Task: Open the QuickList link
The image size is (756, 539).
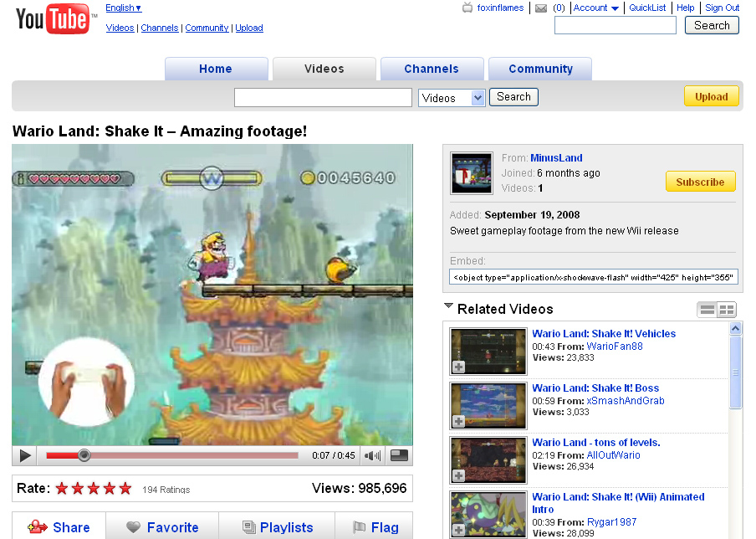Action: click(x=647, y=8)
